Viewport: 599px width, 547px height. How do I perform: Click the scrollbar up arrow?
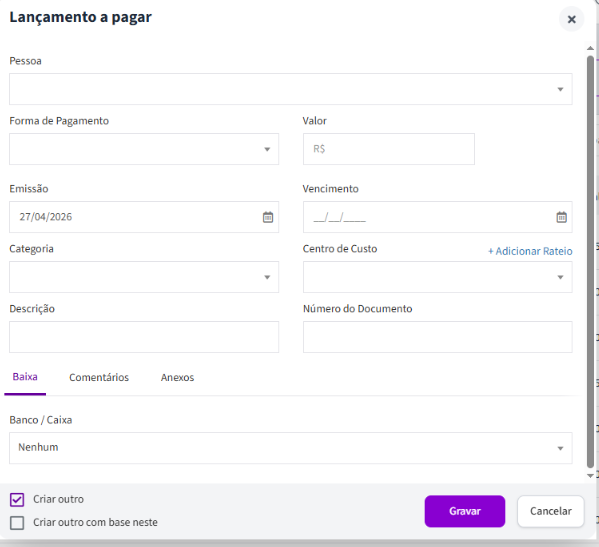coord(590,48)
